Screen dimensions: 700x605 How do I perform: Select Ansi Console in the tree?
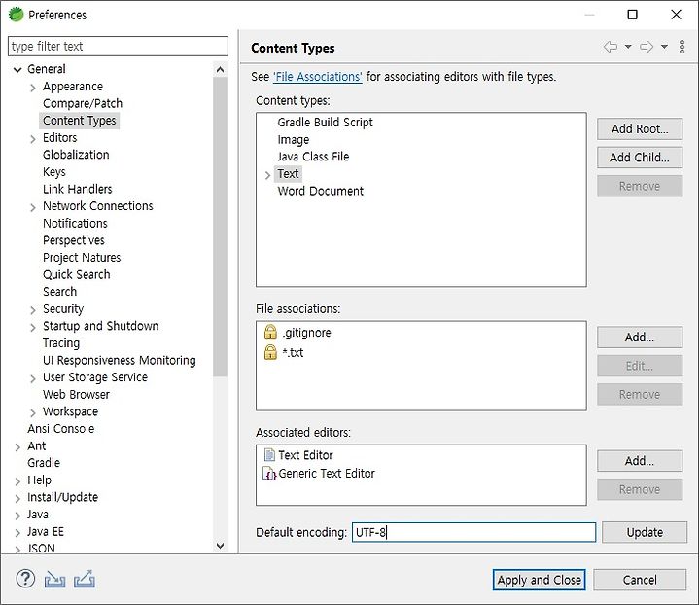pyautogui.click(x=60, y=428)
